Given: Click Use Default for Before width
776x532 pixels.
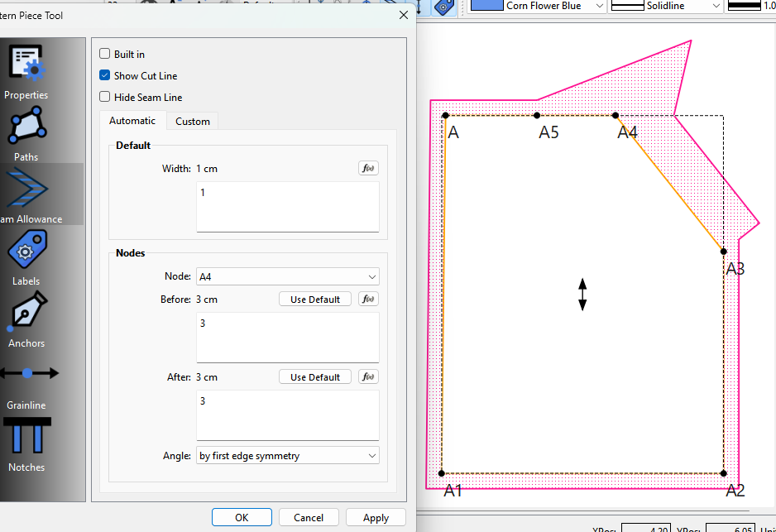Looking at the screenshot, I should [x=314, y=299].
